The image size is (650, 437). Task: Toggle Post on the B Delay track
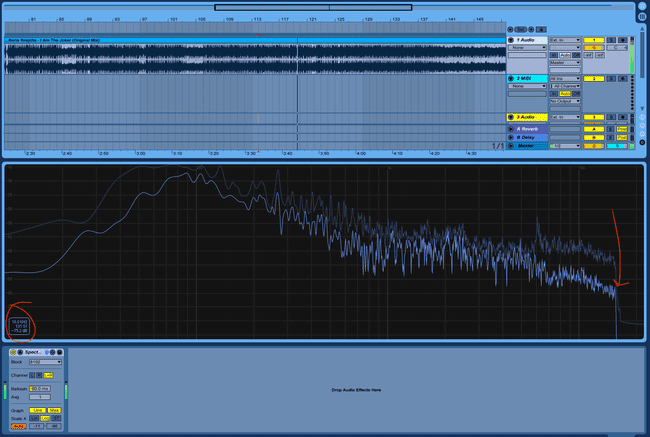coord(622,137)
